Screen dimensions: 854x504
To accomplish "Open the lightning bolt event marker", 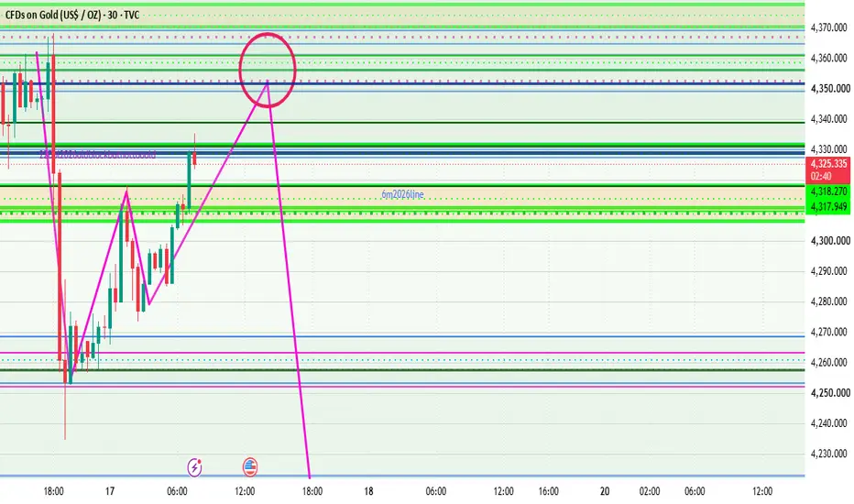I will pos(194,467).
